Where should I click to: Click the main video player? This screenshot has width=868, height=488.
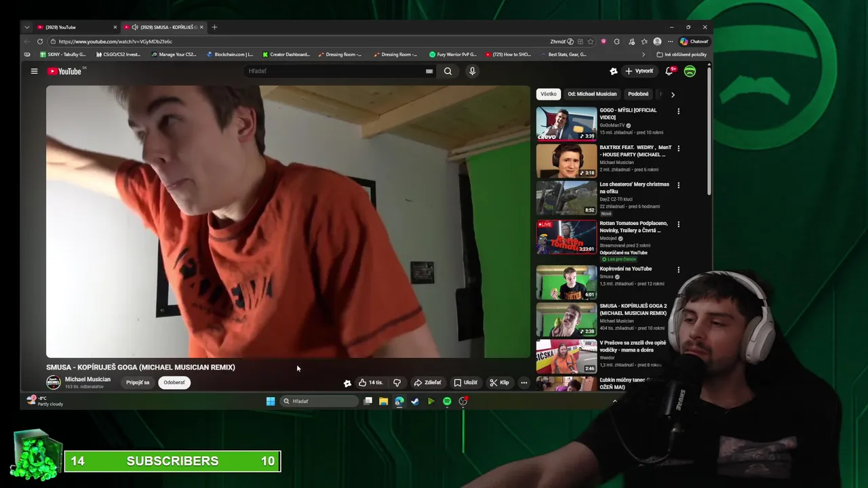(x=288, y=222)
